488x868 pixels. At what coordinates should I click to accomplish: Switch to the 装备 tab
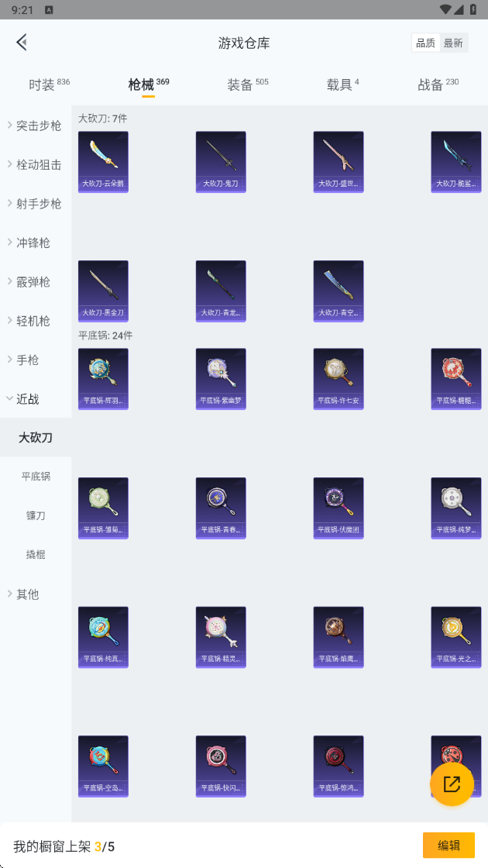(x=247, y=84)
